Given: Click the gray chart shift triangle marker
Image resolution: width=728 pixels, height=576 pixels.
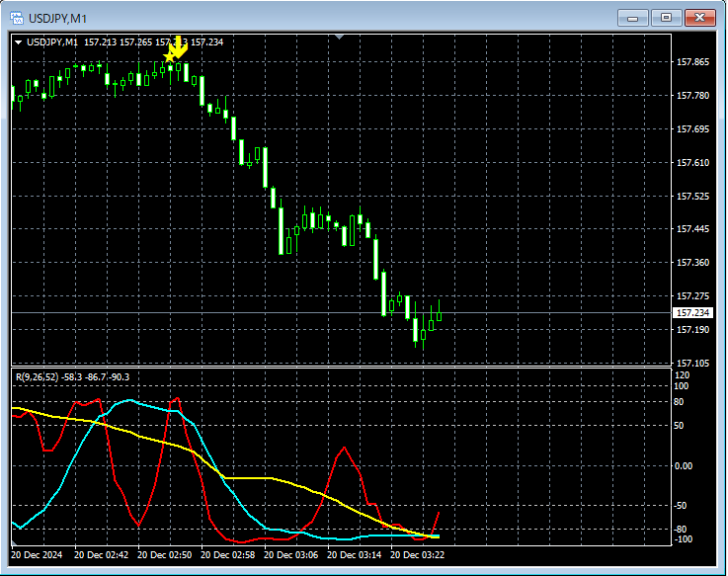Looking at the screenshot, I should point(340,38).
